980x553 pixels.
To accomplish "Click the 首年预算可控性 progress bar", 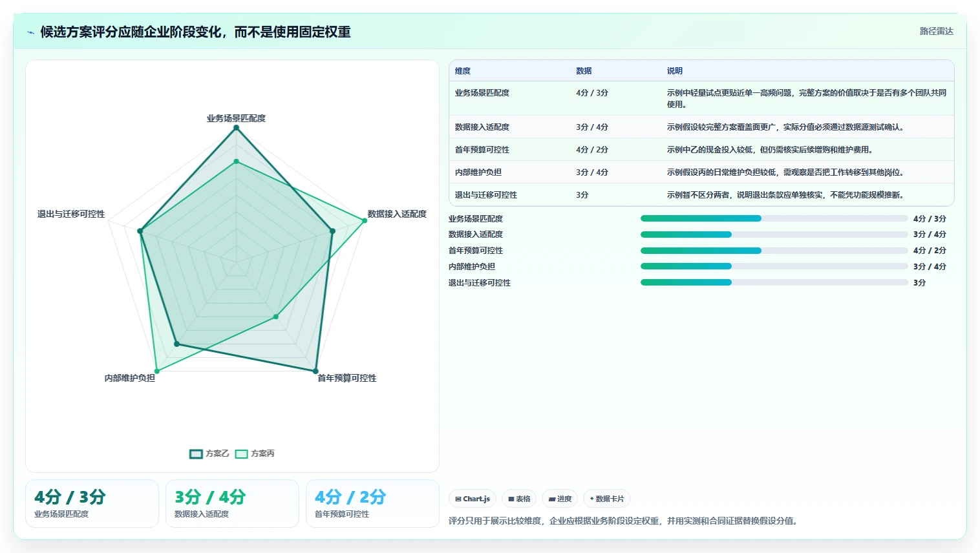I will click(774, 251).
